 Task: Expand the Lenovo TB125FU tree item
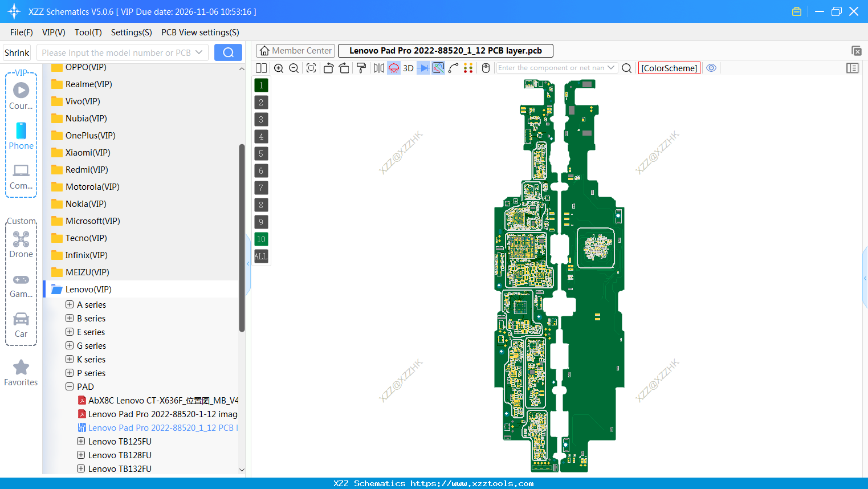point(80,441)
